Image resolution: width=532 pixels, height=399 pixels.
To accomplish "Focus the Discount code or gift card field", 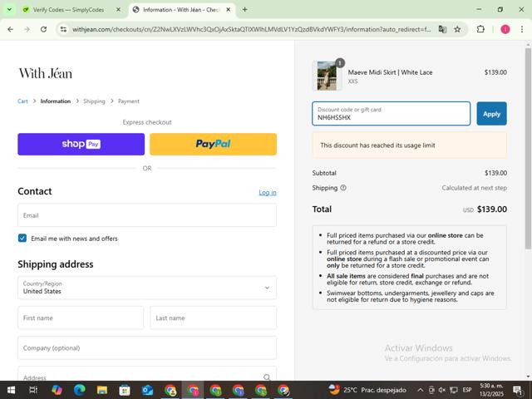I will 392,114.
